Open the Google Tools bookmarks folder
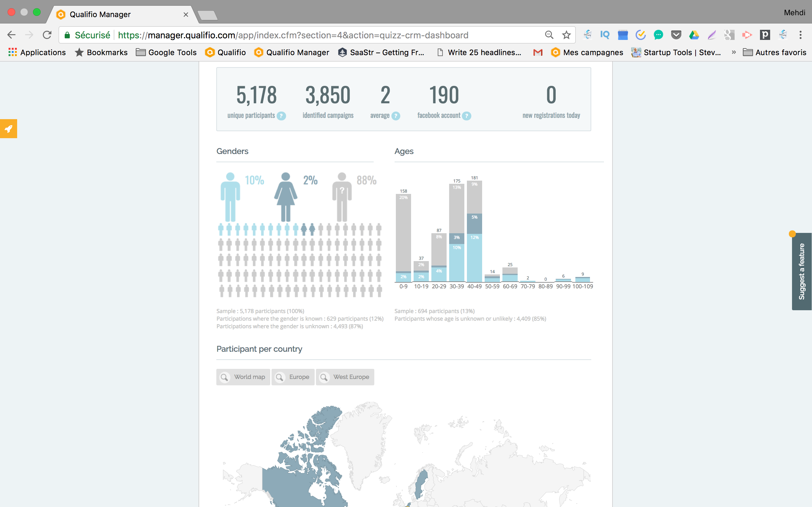Image resolution: width=812 pixels, height=507 pixels. coord(167,52)
